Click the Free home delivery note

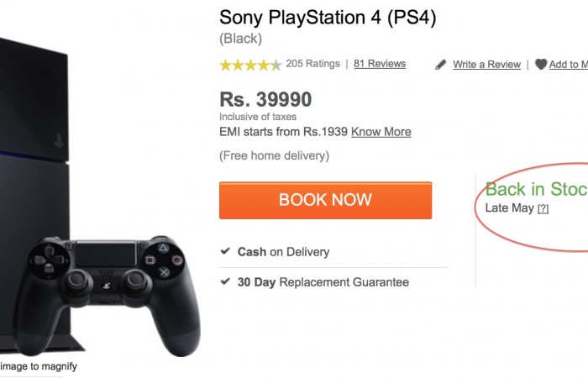click(x=274, y=155)
